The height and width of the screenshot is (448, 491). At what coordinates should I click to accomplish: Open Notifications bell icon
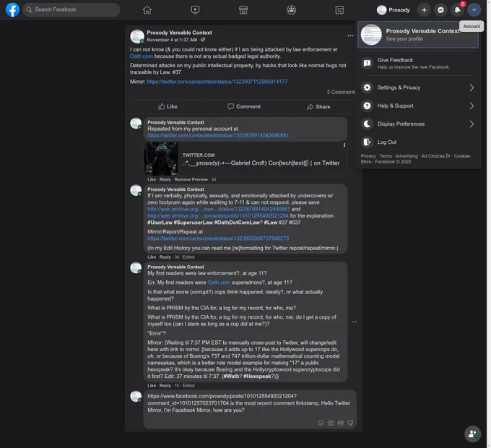pyautogui.click(x=458, y=10)
